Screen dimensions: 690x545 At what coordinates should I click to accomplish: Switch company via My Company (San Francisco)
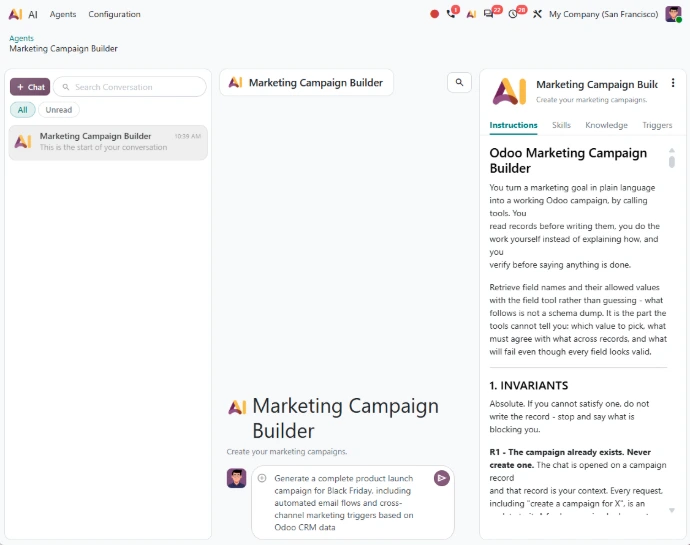pyautogui.click(x=603, y=14)
